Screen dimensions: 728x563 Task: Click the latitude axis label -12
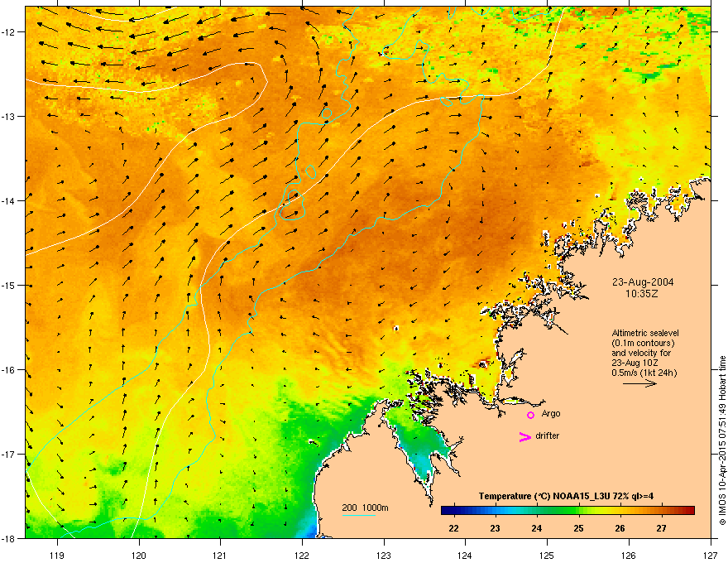coord(8,32)
